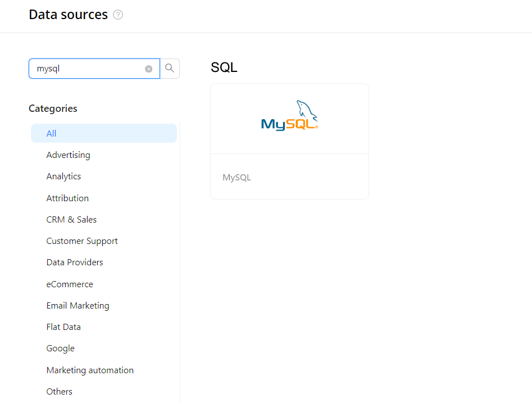This screenshot has height=403, width=532.
Task: Click the Categories heading
Action: pos(53,108)
